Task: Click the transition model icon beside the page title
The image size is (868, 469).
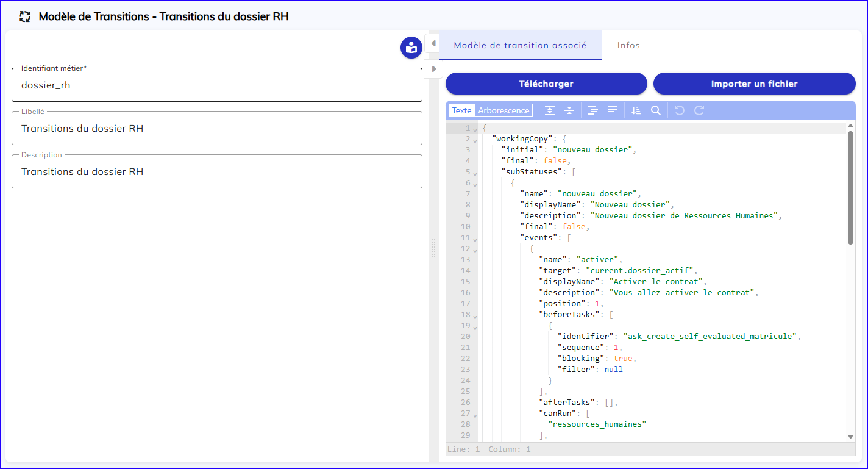Action: tap(25, 16)
